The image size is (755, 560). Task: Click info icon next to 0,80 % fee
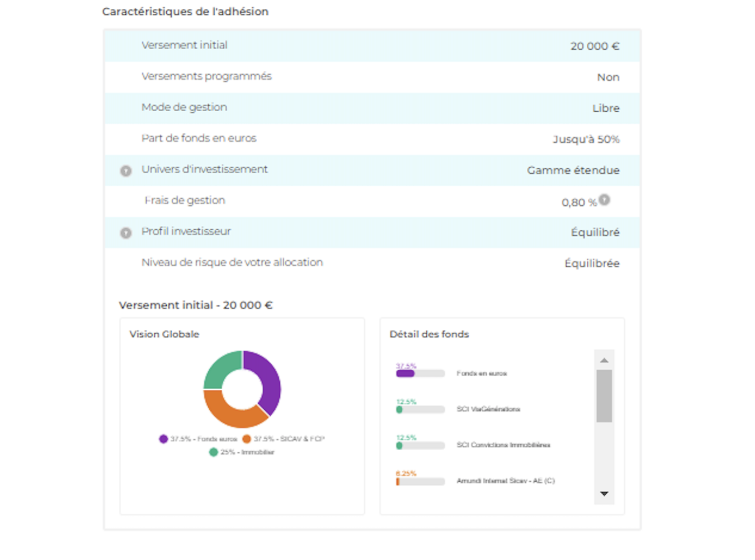604,200
